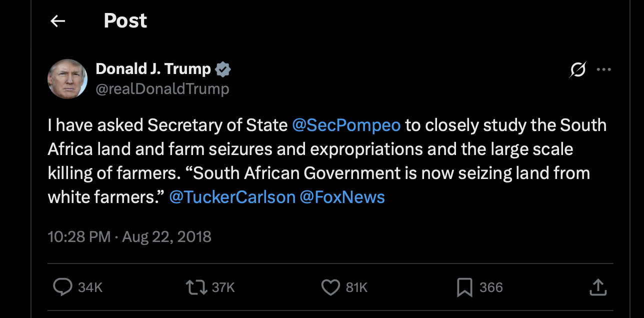Click the back arrow icon
644x318 pixels.
click(x=58, y=20)
